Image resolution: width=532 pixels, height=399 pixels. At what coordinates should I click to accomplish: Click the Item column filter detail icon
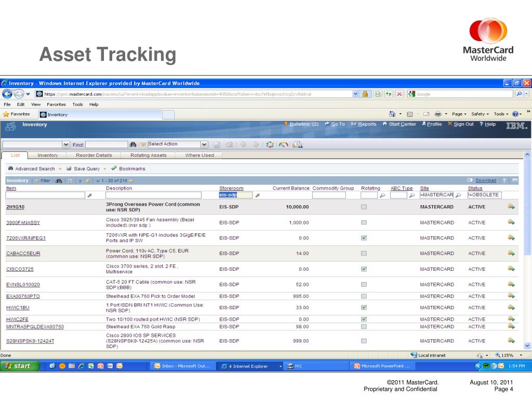click(x=89, y=195)
